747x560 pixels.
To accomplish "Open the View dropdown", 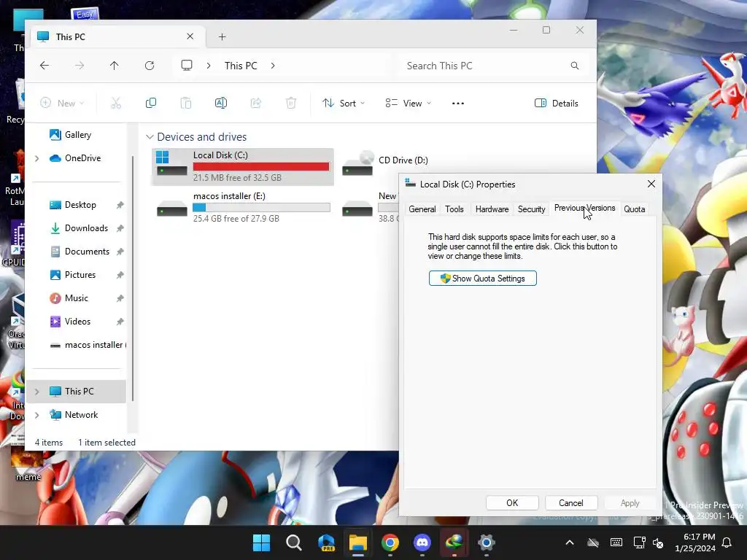I will click(409, 104).
